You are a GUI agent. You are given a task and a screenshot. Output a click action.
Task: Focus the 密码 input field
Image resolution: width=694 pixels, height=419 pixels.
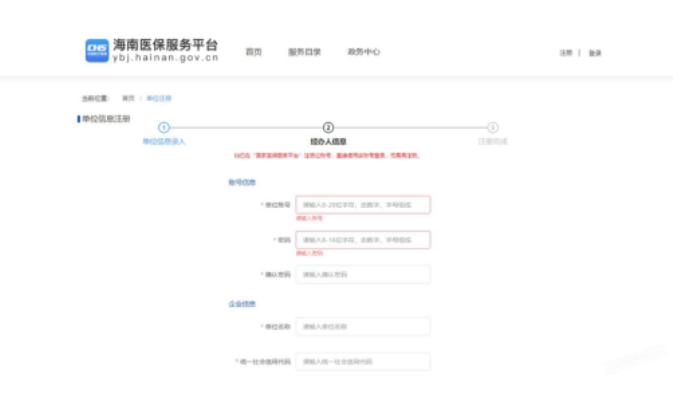point(362,240)
